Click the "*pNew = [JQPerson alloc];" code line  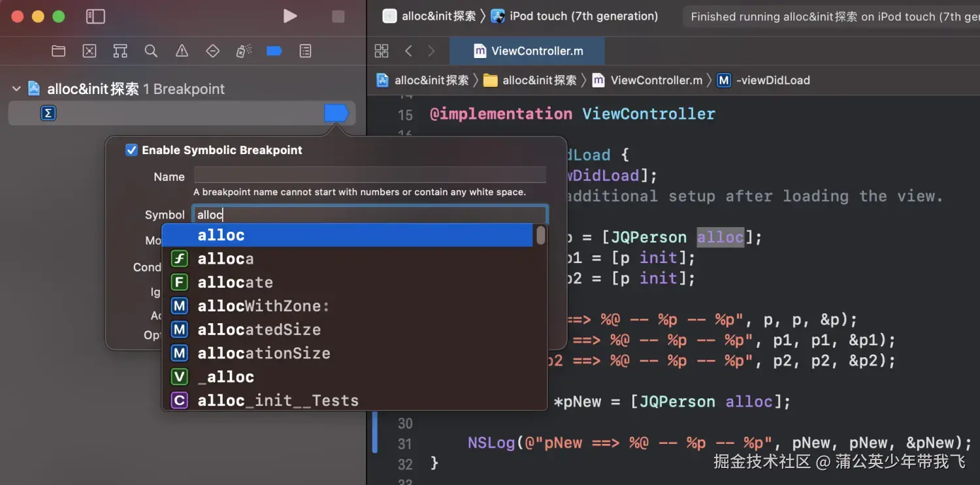[x=672, y=402]
